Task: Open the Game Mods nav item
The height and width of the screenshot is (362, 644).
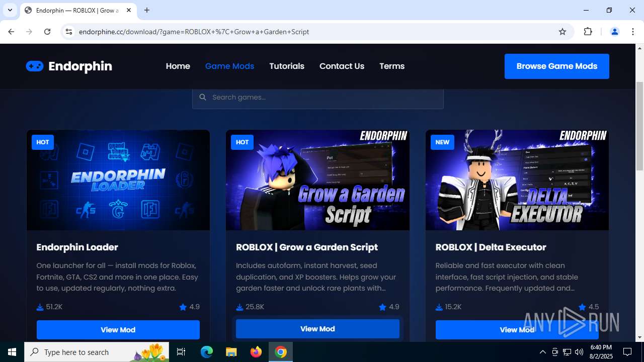Action: 229,66
